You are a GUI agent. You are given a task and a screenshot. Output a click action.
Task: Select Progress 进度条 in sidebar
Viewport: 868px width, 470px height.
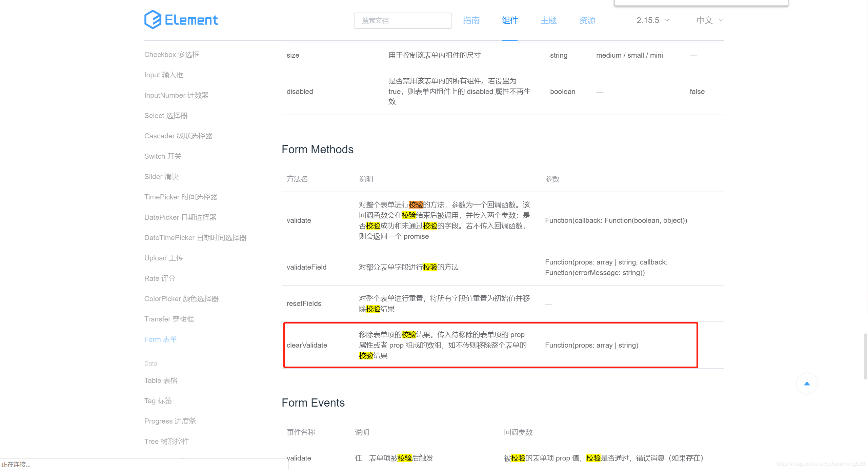click(x=170, y=421)
